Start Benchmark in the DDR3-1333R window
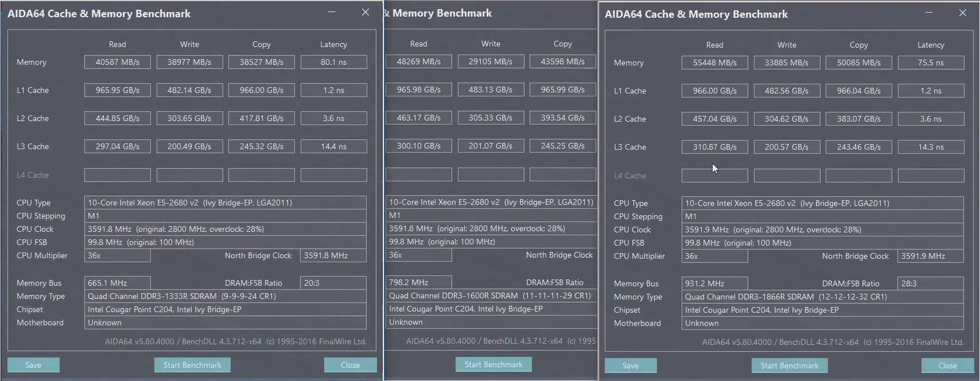This screenshot has width=980, height=381. [x=192, y=365]
